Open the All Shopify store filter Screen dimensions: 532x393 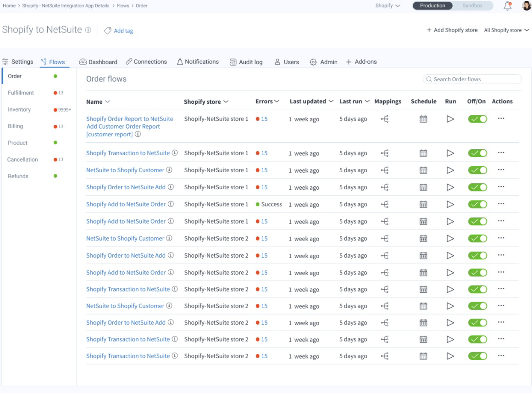point(507,30)
